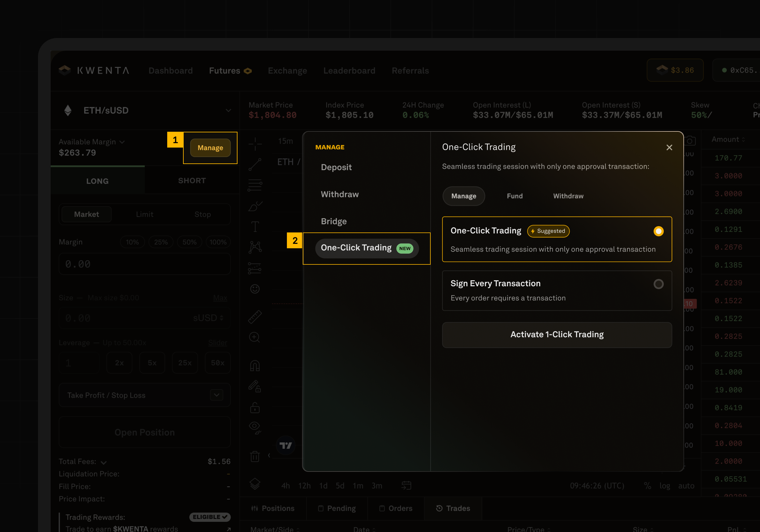This screenshot has width=760, height=532.
Task: Select the One-Click Trading radio option
Action: pyautogui.click(x=659, y=231)
